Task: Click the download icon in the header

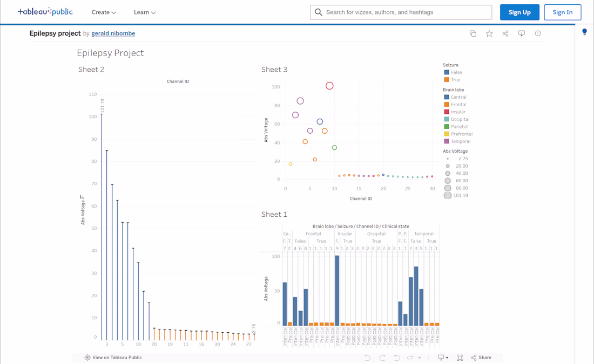Action: (522, 33)
